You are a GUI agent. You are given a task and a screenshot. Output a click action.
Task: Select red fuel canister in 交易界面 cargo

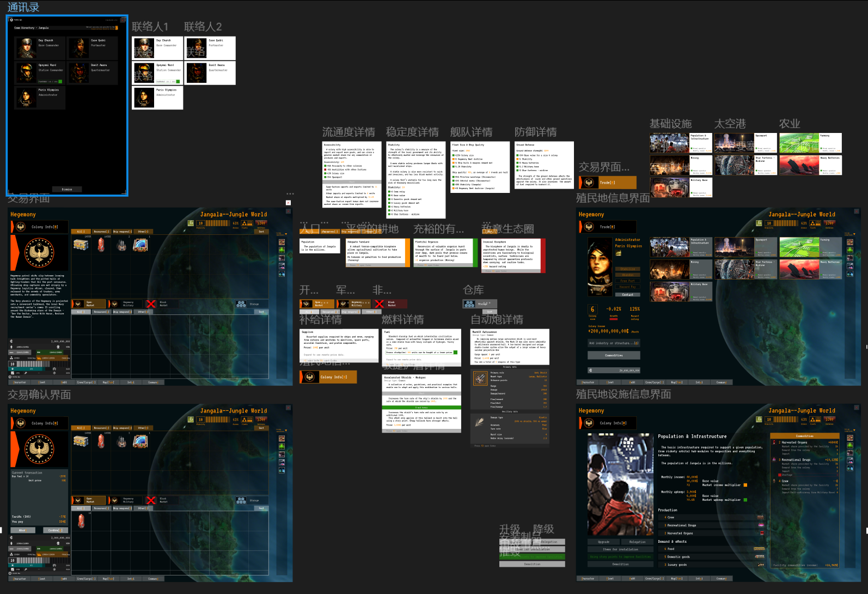point(101,245)
